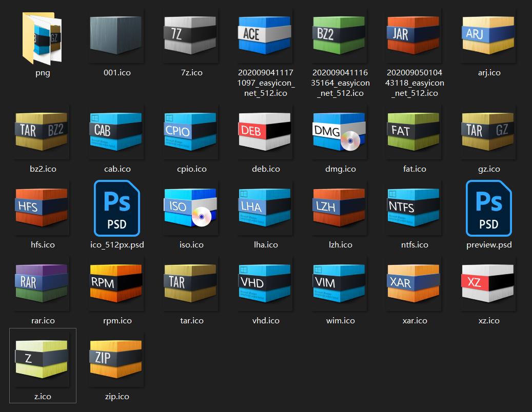The width and height of the screenshot is (532, 412).
Task: Click the file name ending 35164_easyicon_net_512.ico
Action: pyautogui.click(x=340, y=83)
